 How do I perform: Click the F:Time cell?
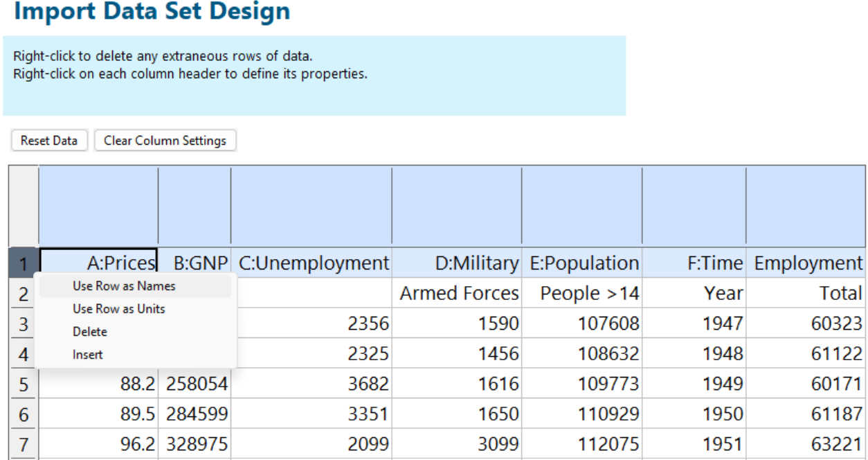click(x=694, y=263)
